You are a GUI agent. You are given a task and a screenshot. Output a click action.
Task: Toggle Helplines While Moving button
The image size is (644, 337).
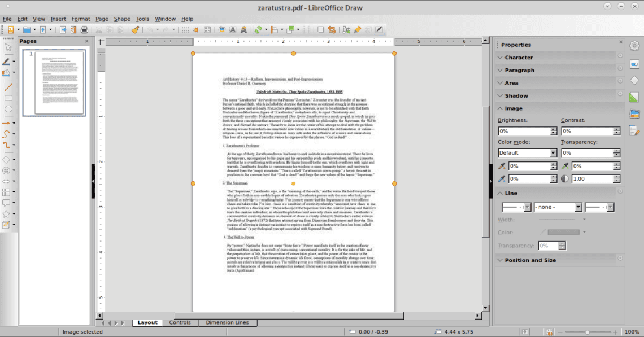pos(208,30)
